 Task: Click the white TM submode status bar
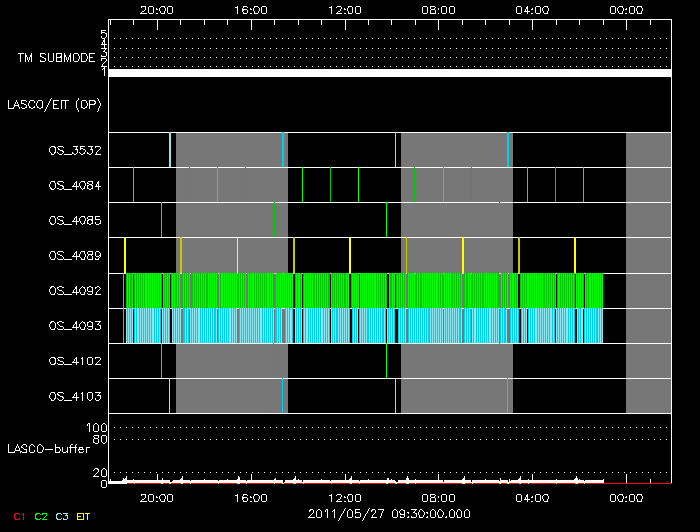389,73
